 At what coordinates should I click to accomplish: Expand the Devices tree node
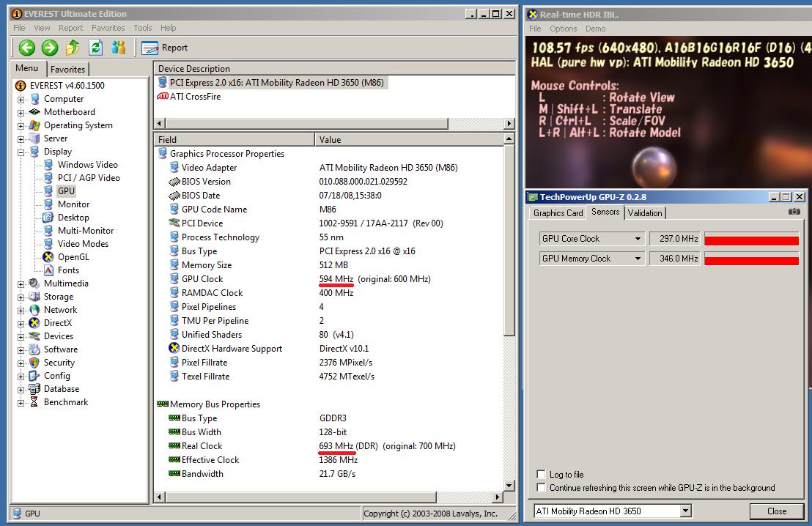click(21, 336)
